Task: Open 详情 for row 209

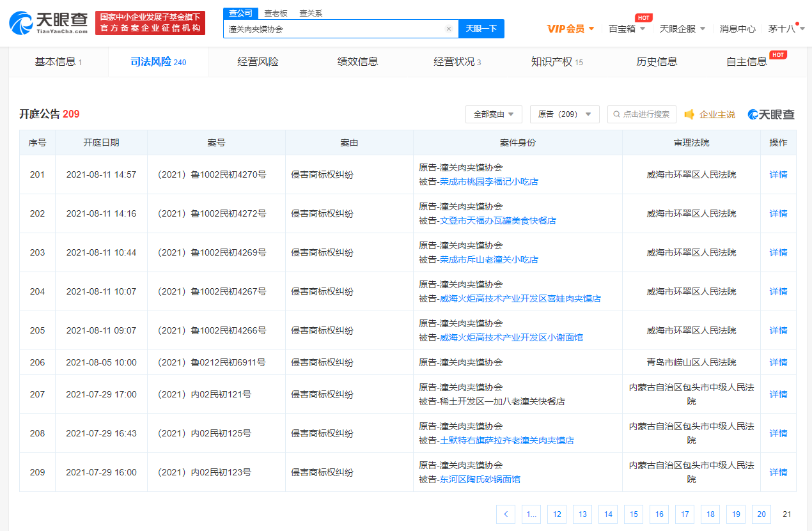Action: tap(778, 472)
